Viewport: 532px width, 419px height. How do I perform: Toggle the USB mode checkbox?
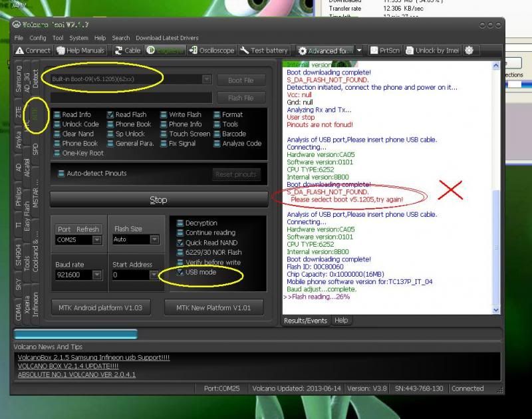pyautogui.click(x=180, y=272)
